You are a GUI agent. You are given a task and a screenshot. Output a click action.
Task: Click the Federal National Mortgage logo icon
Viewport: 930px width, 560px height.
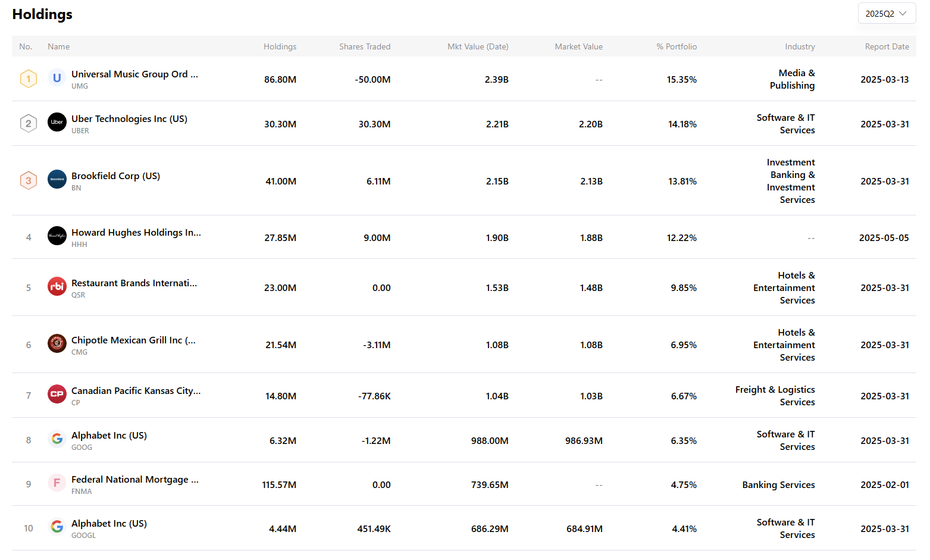pyautogui.click(x=57, y=483)
